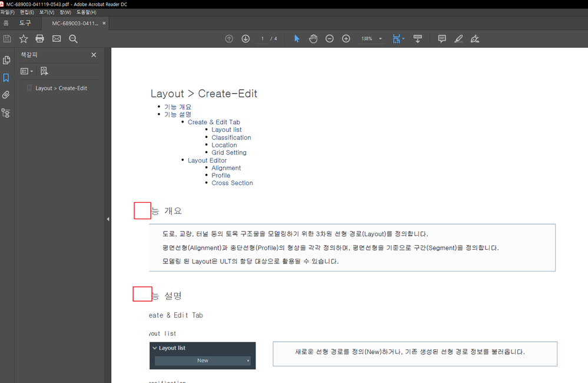Follow the 기능 설명 link
Viewport: 588px width, 383px height.
tap(178, 114)
